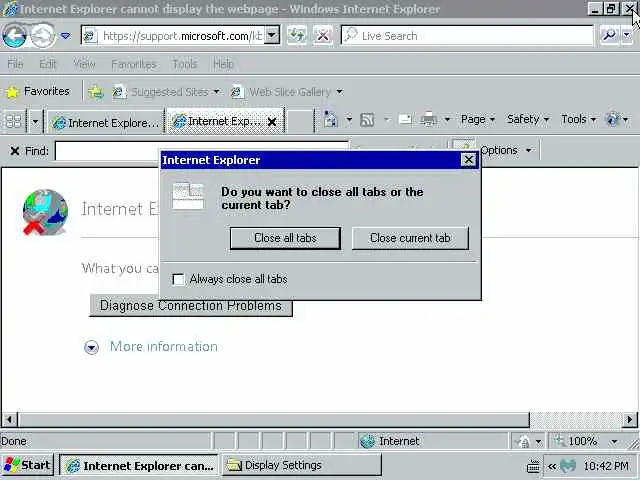The image size is (640, 480).
Task: Expand the address bar dropdown arrow
Action: [271, 36]
